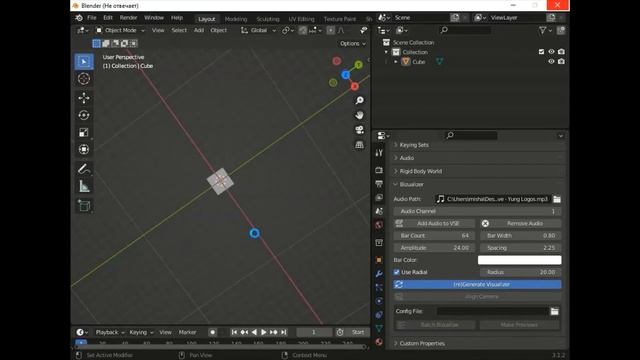Open the Render properties tab
Viewport: 640px width, 360px height.
[379, 170]
